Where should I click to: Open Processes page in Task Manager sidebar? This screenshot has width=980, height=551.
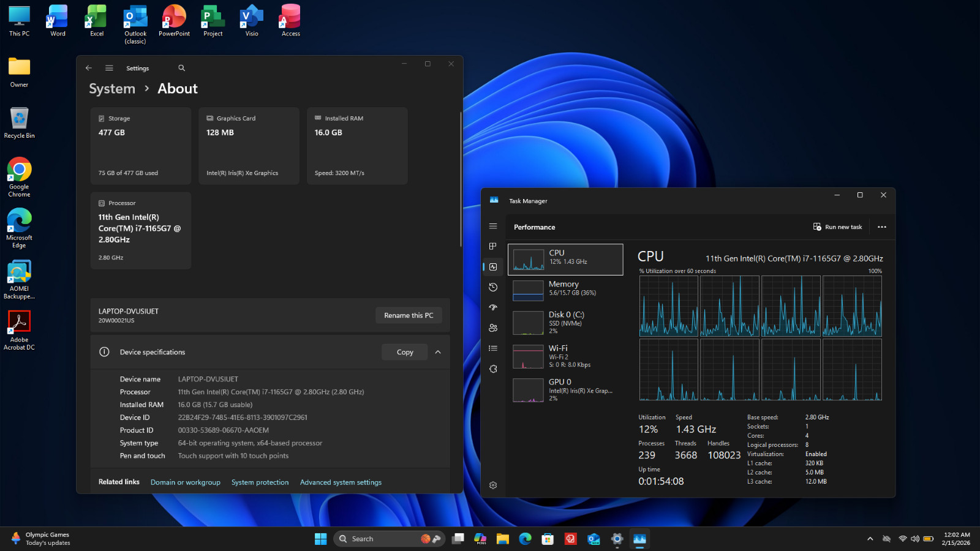(x=493, y=246)
